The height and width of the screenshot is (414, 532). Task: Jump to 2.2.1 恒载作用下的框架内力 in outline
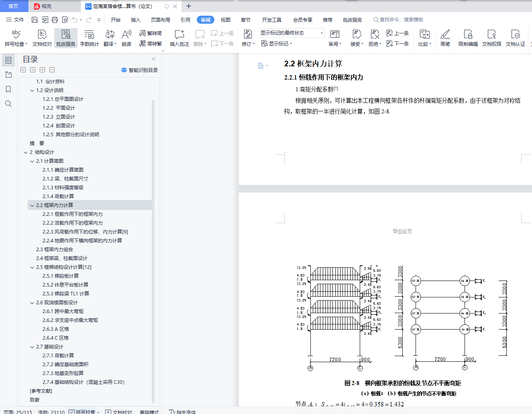pos(73,214)
